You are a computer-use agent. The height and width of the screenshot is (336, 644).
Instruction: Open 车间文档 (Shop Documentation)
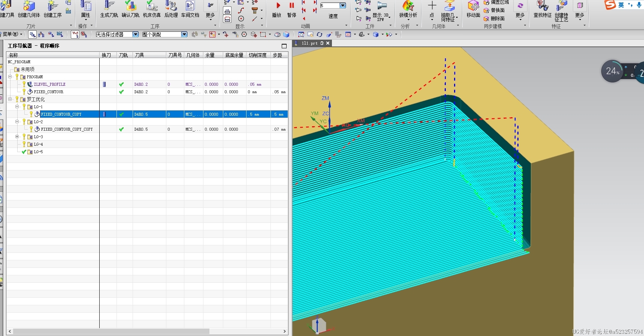190,9
